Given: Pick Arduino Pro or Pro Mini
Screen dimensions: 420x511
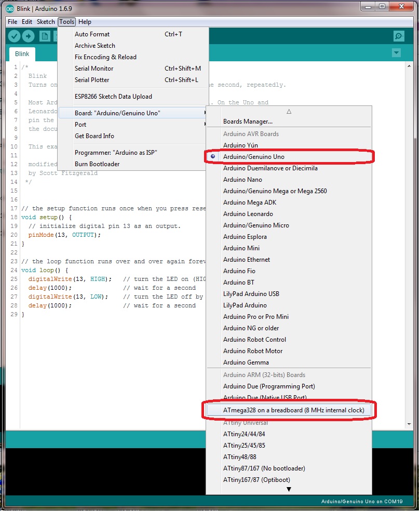Looking at the screenshot, I should point(289,316).
